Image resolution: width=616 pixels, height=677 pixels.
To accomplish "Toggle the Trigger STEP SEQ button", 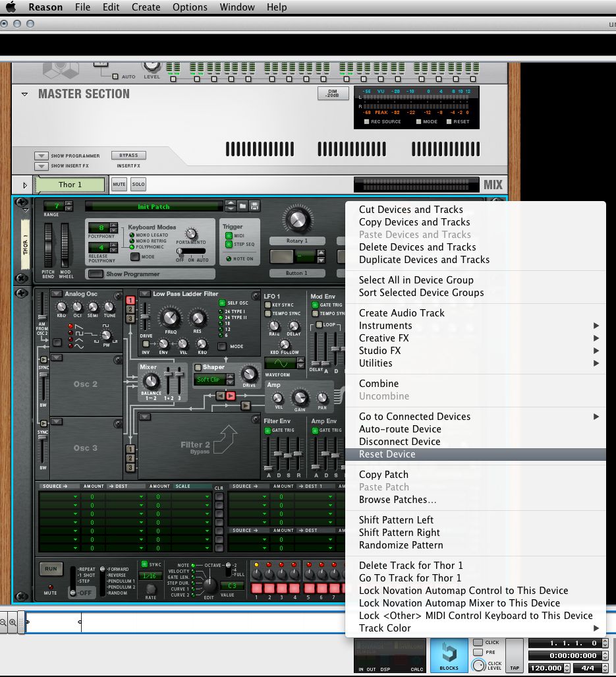I will click(229, 245).
